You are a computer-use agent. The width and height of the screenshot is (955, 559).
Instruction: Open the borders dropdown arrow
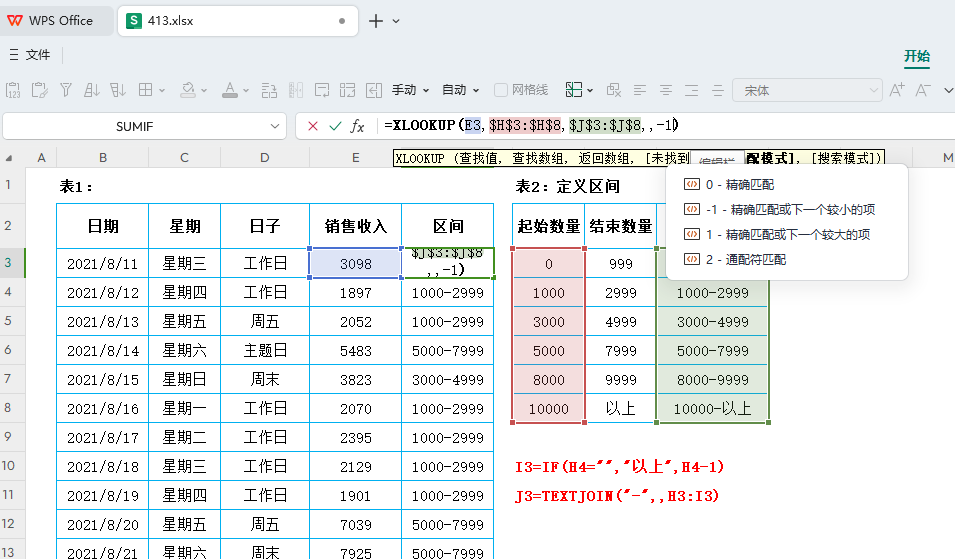click(162, 91)
